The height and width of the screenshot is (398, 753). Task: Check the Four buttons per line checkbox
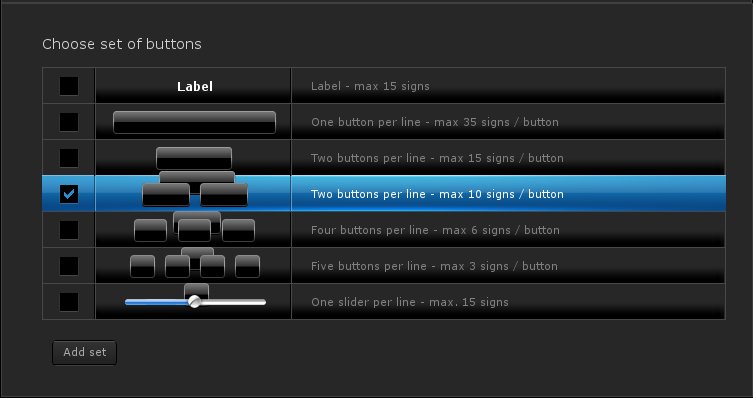(69, 230)
